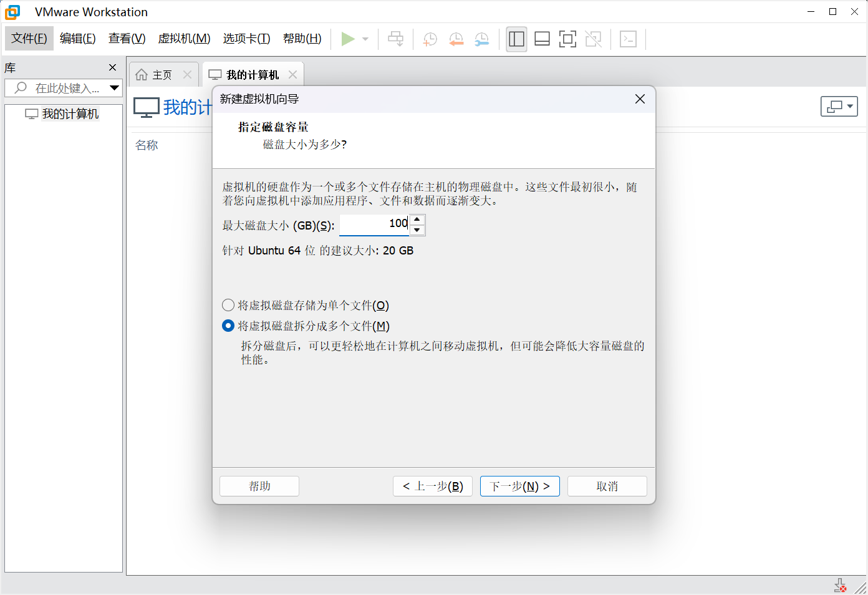Open the Snapshot Manager icon
This screenshot has width=868, height=595.
click(x=481, y=39)
